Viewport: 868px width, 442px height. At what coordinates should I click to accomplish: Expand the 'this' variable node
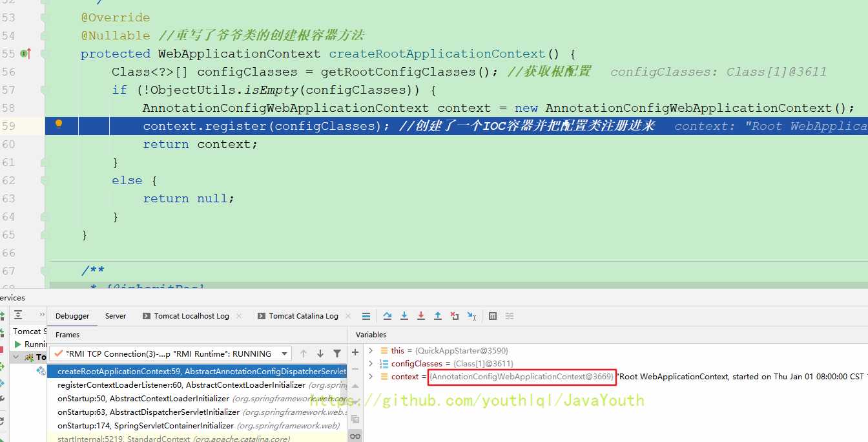click(371, 351)
